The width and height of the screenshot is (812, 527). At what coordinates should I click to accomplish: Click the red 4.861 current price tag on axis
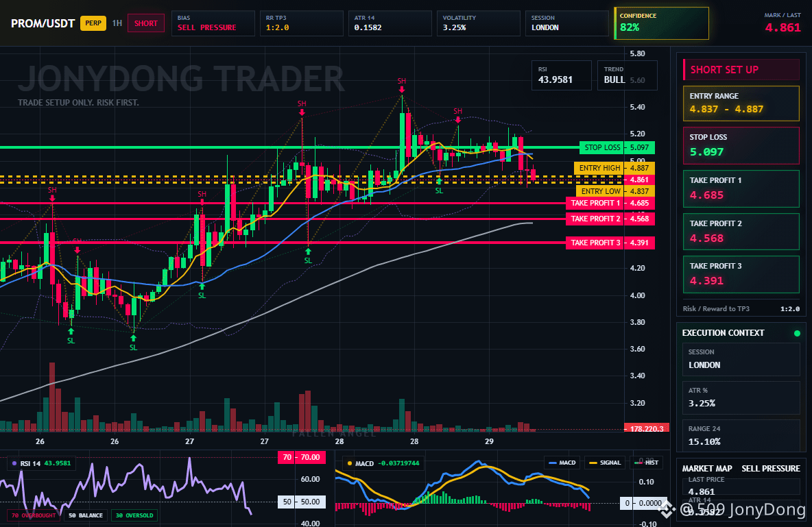coord(639,180)
